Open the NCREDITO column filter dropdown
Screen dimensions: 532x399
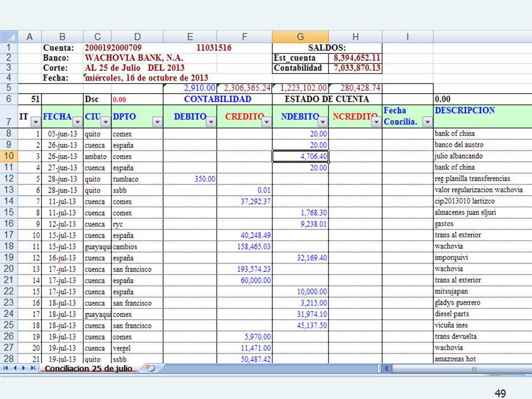[x=376, y=121]
